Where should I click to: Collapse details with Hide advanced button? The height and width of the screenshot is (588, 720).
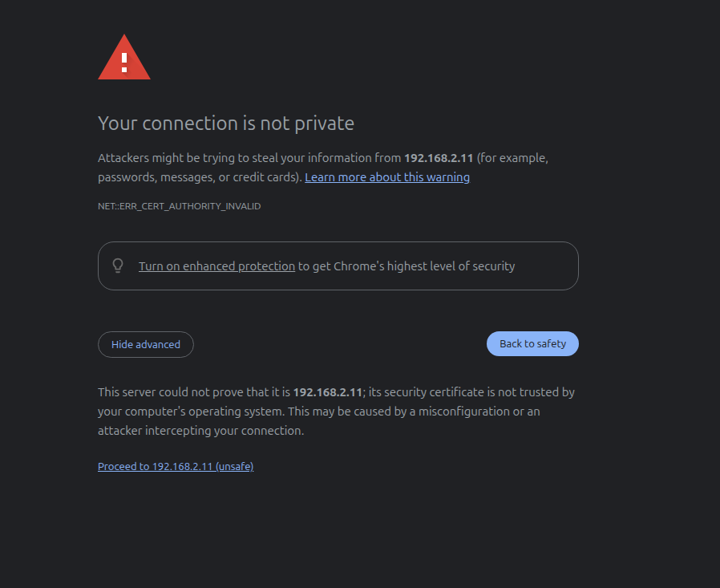pyautogui.click(x=146, y=344)
